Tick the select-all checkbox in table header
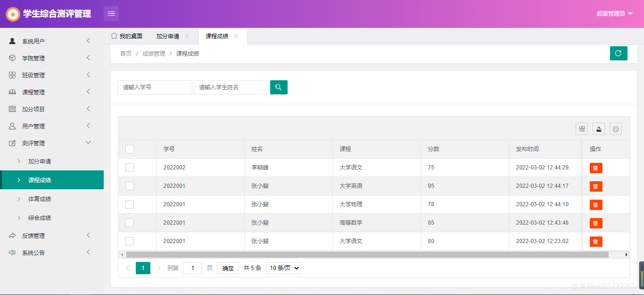This screenshot has width=644, height=295. (130, 149)
